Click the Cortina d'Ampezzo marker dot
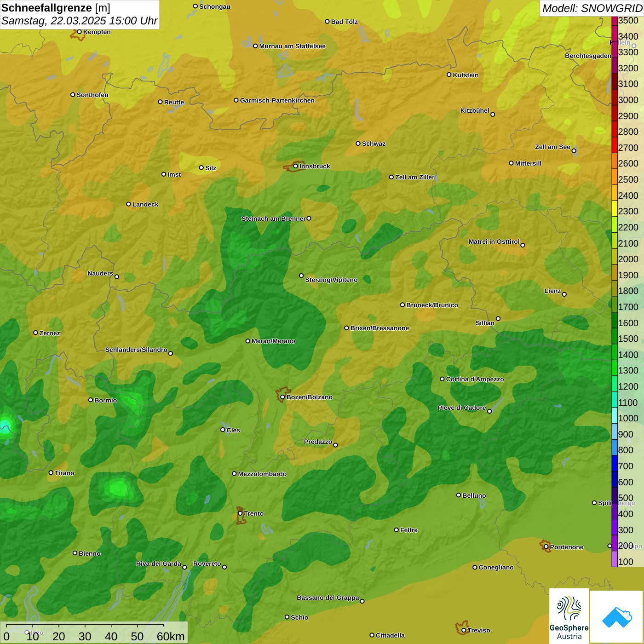 click(x=442, y=379)
